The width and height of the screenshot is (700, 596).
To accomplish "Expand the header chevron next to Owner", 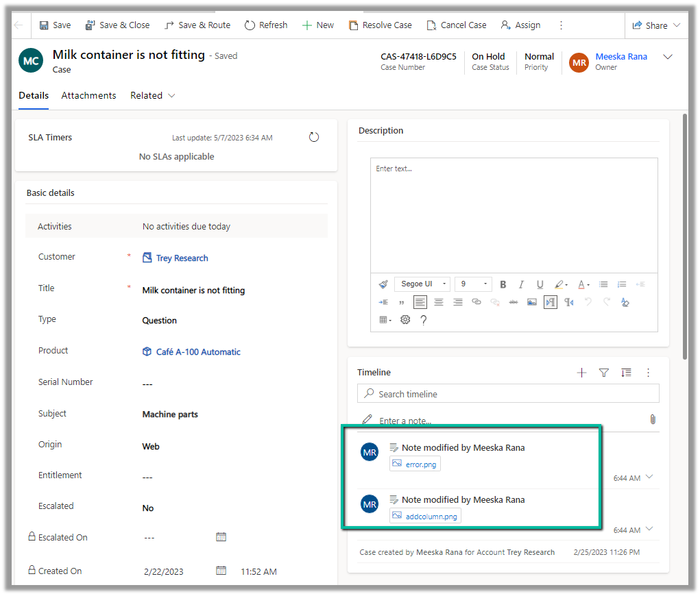I will [x=668, y=58].
